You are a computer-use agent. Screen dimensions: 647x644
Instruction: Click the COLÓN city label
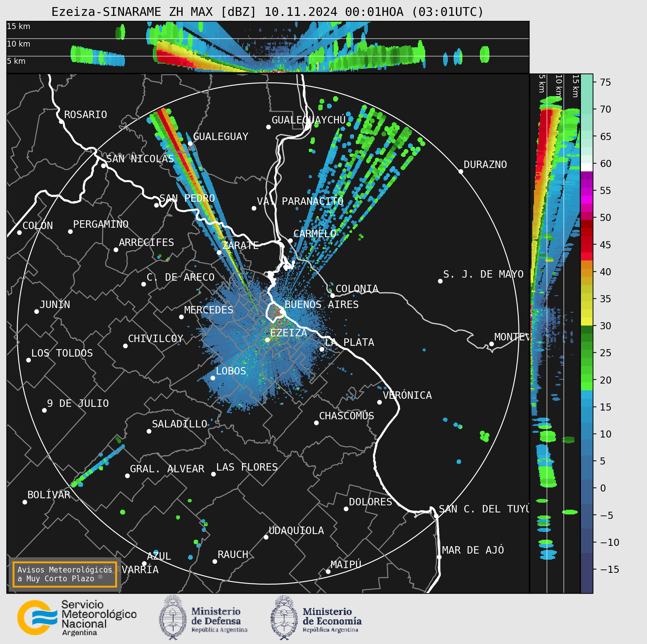[37, 225]
